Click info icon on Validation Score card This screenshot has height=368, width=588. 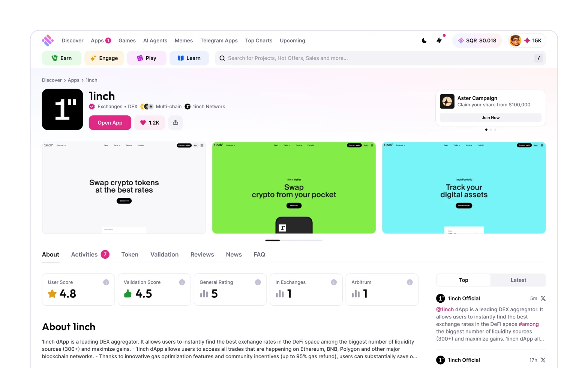[x=182, y=282]
